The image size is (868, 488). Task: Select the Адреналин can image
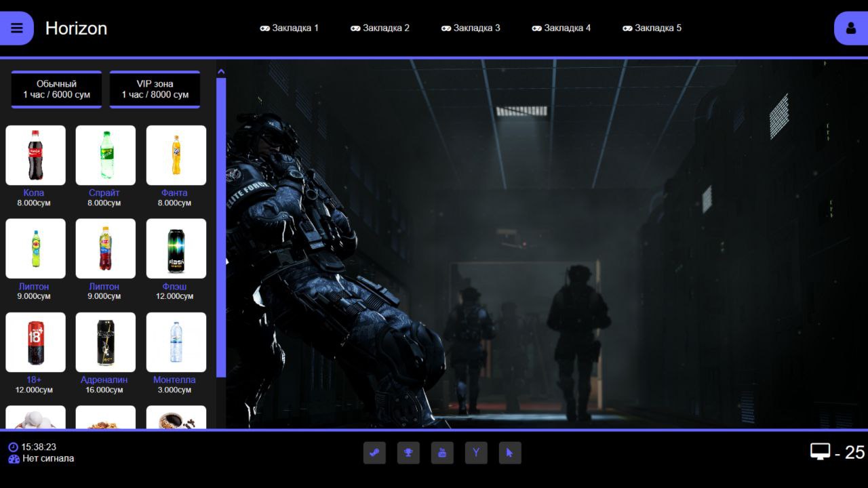tap(106, 342)
